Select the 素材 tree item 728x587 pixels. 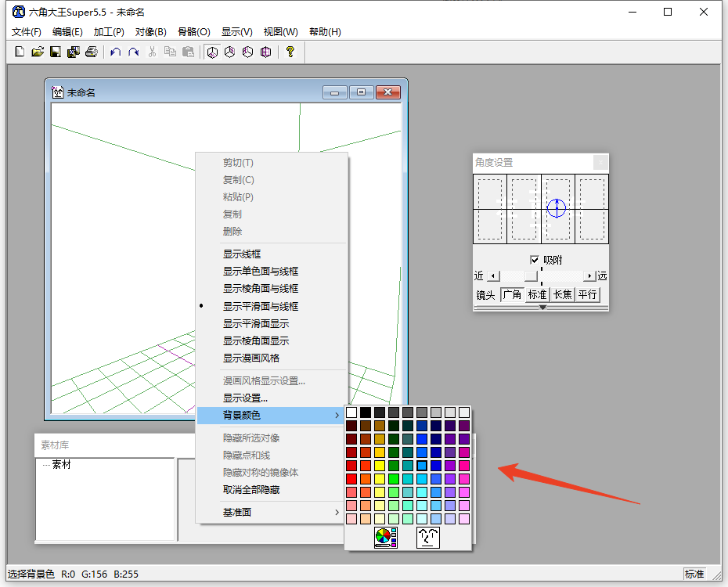click(61, 465)
